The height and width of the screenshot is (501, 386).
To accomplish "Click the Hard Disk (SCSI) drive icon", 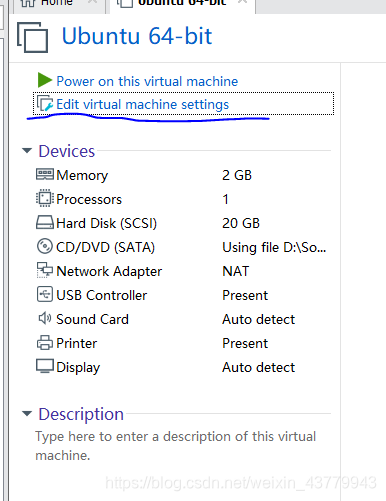I will 45,222.
